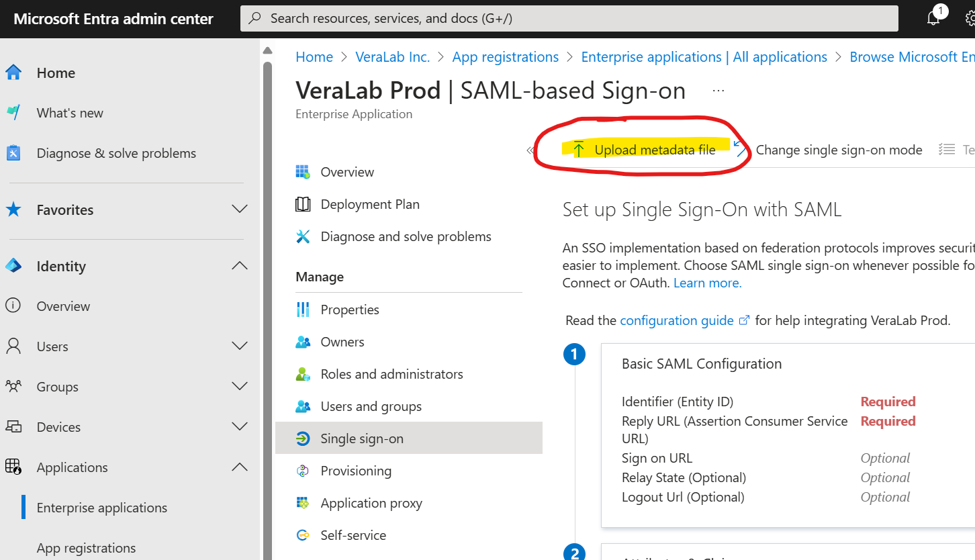Image resolution: width=975 pixels, height=560 pixels.
Task: Open the Learn more link
Action: pyautogui.click(x=707, y=283)
